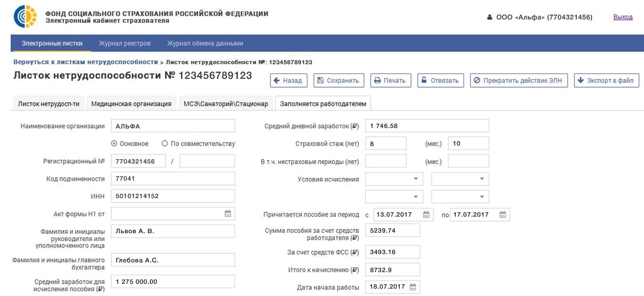This screenshot has width=644, height=296.
Task: Open calendar for benefit period start date
Action: click(x=426, y=215)
